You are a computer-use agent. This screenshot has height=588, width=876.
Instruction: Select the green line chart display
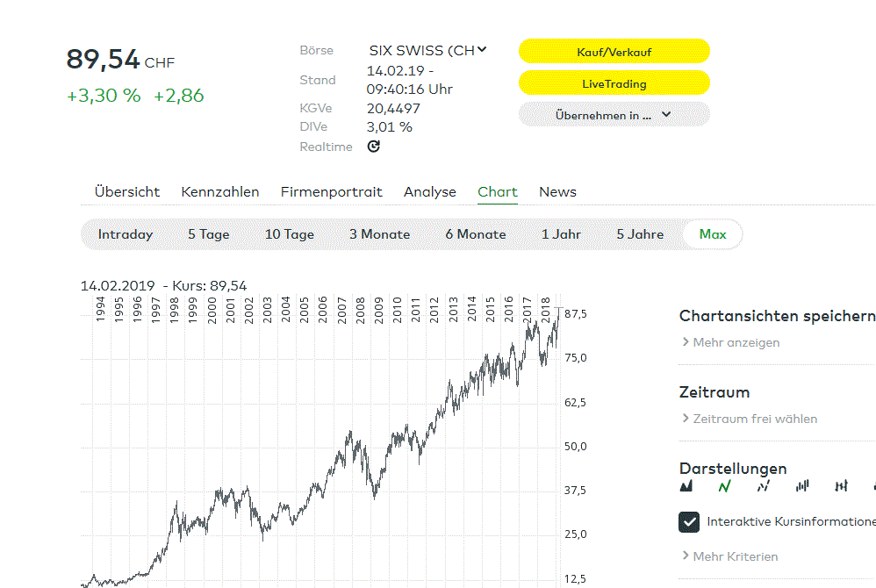(x=725, y=486)
